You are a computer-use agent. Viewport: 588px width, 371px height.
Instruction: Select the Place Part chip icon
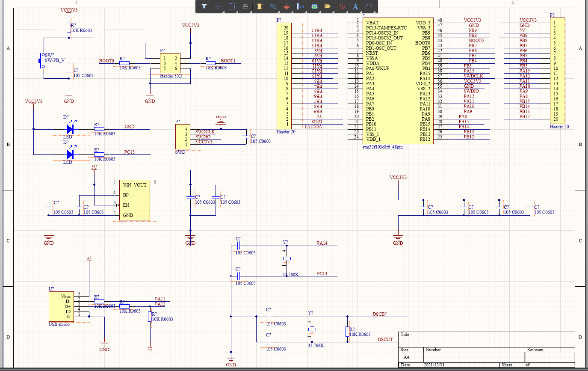[x=259, y=6]
